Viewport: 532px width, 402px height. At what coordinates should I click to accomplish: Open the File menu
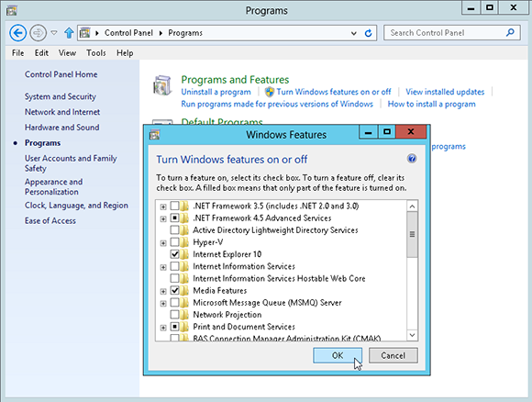18,53
